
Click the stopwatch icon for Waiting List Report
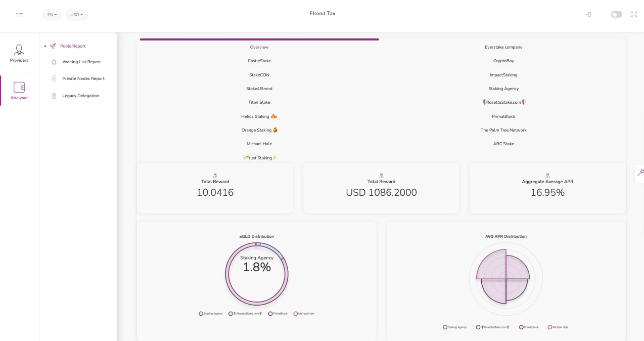click(x=54, y=62)
